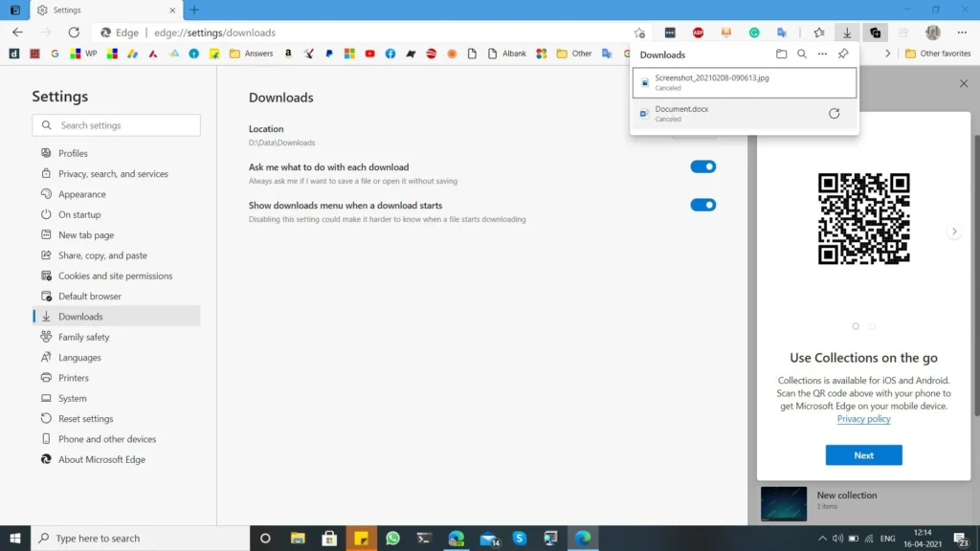Screen dimensions: 980x551
Task: Open the Adblock Plus extension
Action: coord(698,33)
